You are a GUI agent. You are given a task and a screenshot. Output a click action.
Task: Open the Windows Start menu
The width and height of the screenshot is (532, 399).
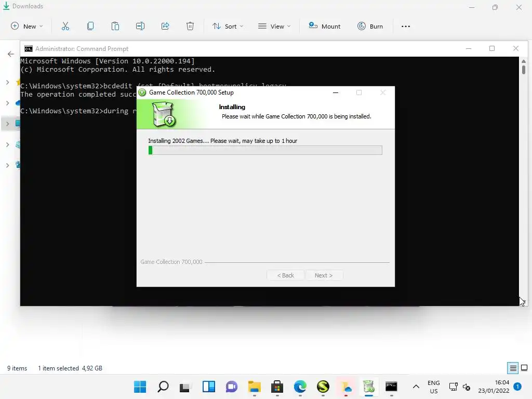pyautogui.click(x=140, y=387)
